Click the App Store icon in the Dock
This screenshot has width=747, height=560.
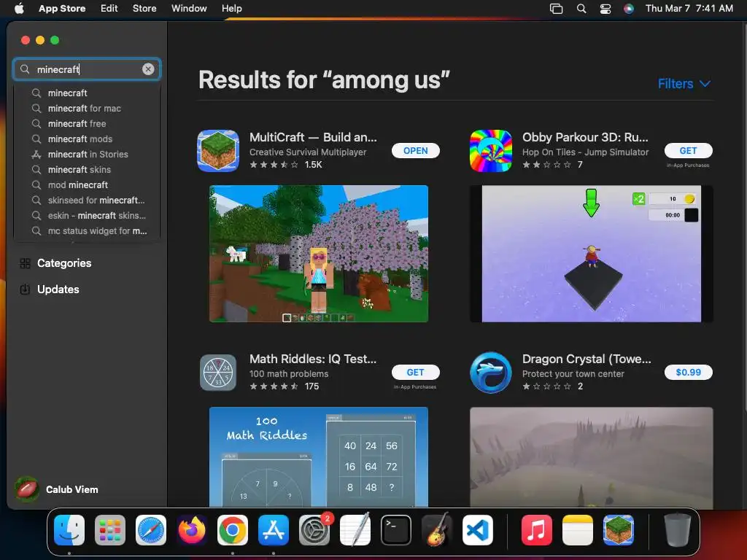coord(274,530)
